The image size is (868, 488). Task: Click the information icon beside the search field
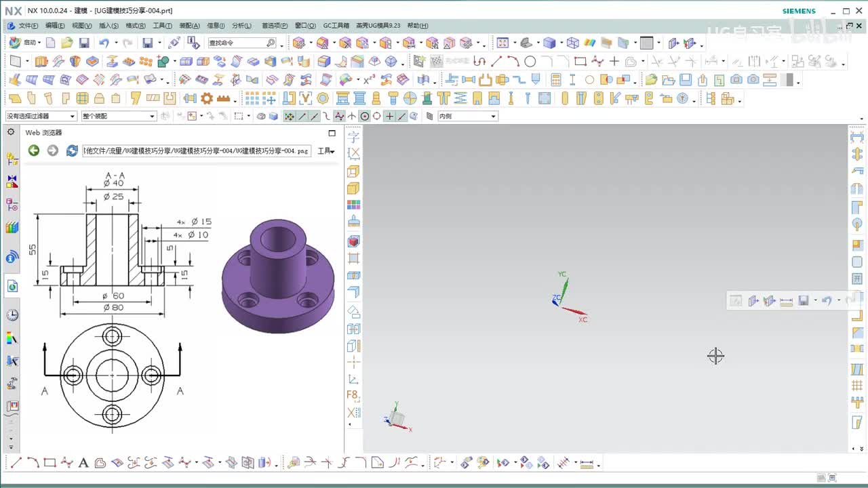[194, 43]
